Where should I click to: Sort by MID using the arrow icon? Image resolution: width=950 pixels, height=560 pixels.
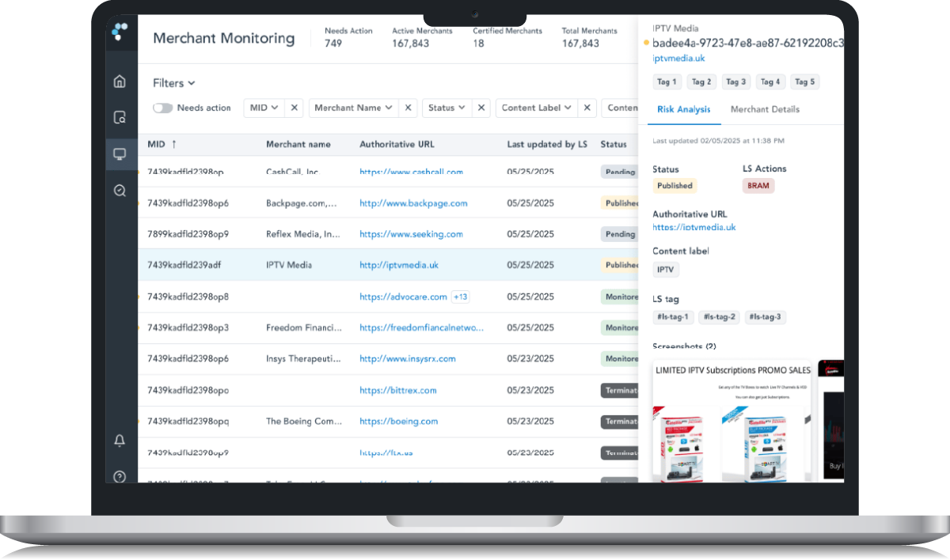point(174,144)
